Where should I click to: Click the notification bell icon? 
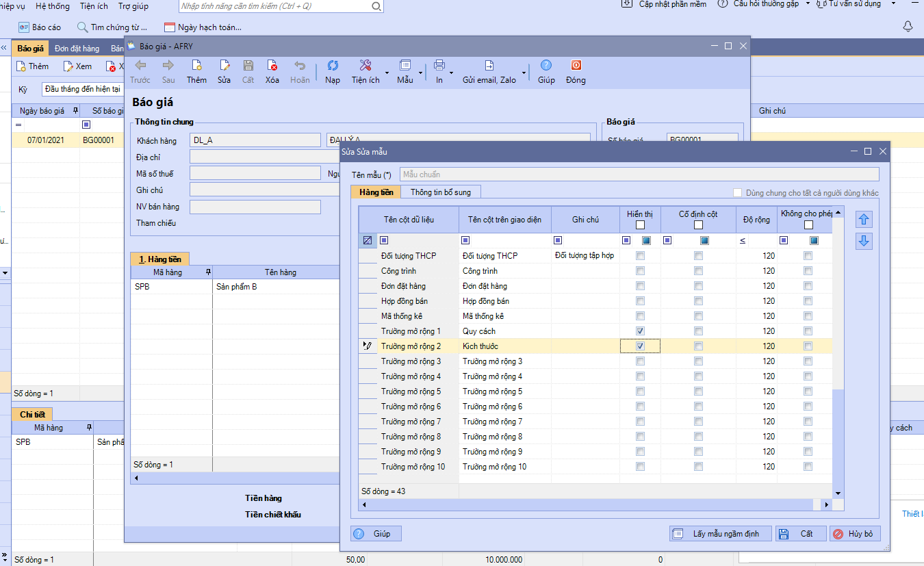[x=908, y=27]
